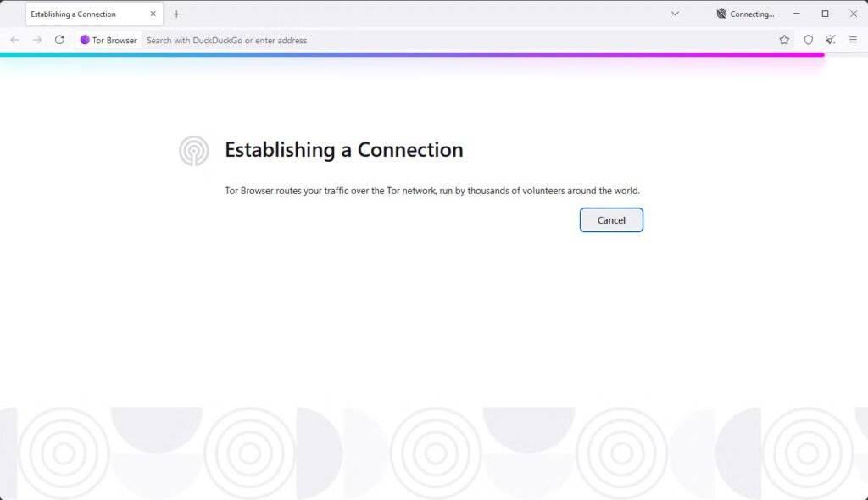This screenshot has height=500, width=868.
Task: Open the security level shield icon
Action: click(809, 40)
